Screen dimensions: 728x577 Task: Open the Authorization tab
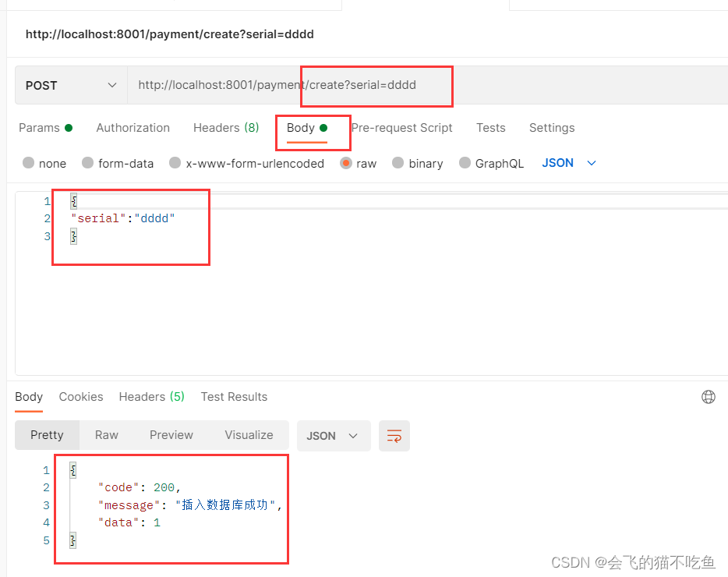click(133, 128)
